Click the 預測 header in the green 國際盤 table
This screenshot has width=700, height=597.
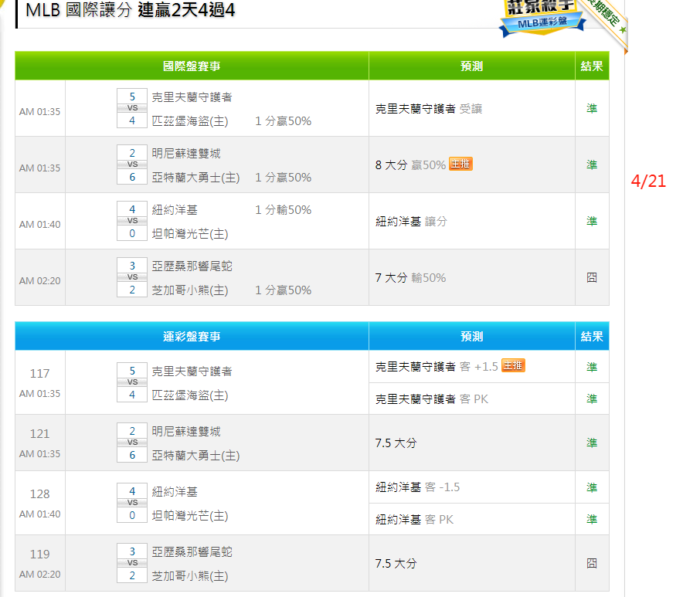(x=472, y=66)
